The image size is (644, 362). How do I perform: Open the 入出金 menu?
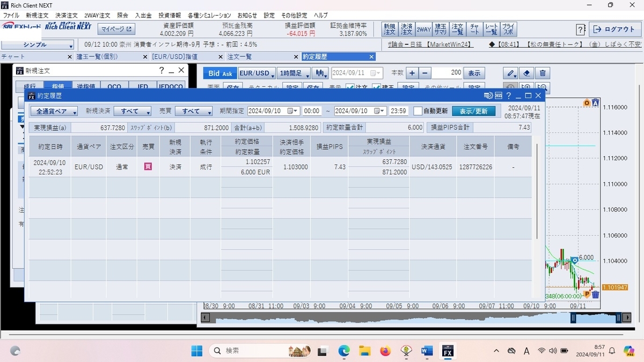point(143,16)
